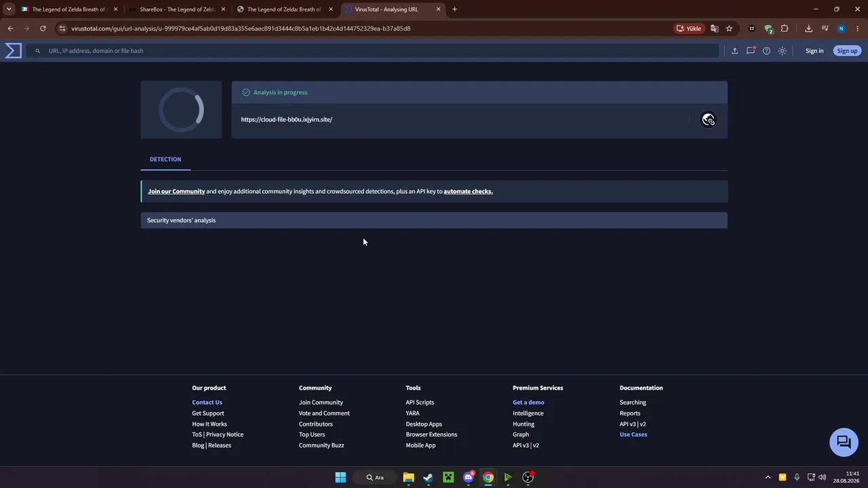Open Browser Extensions footer link
Viewport: 868px width, 488px height.
431,434
